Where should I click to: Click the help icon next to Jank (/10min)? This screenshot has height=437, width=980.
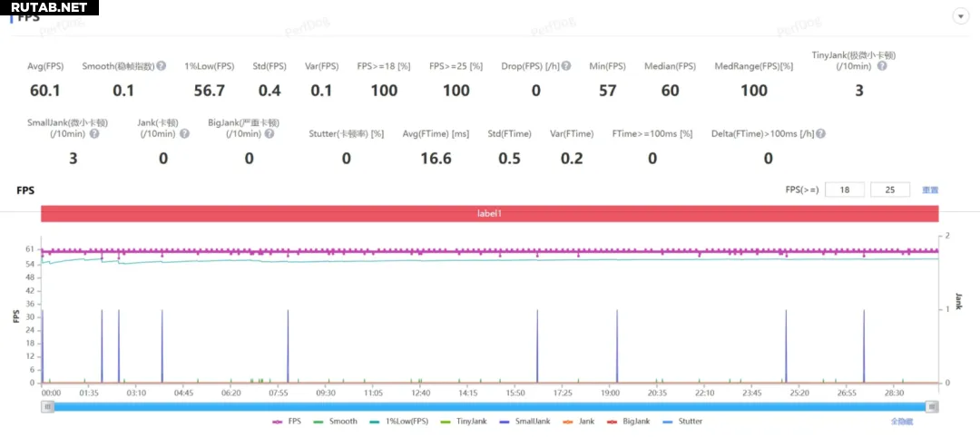click(184, 134)
